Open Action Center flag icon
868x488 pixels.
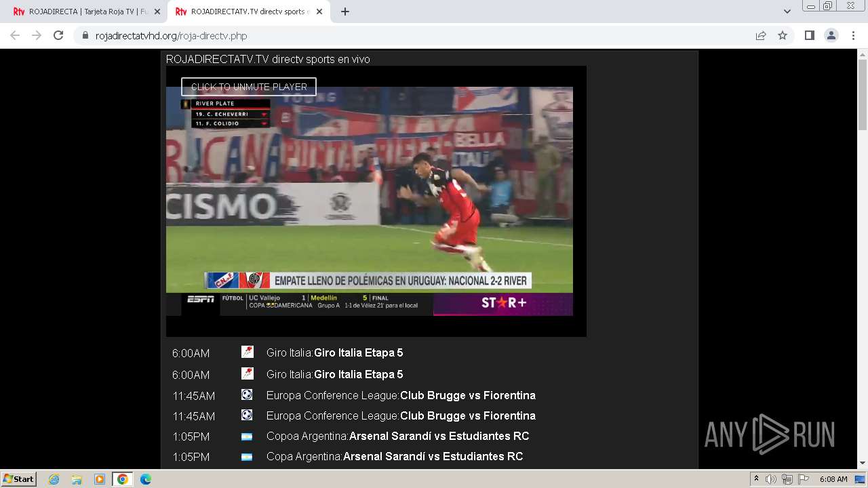click(x=802, y=479)
